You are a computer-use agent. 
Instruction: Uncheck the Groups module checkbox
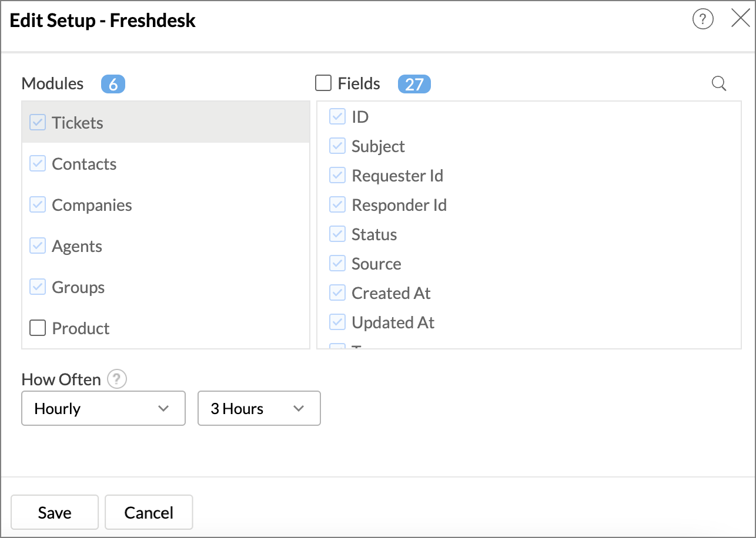click(x=38, y=287)
